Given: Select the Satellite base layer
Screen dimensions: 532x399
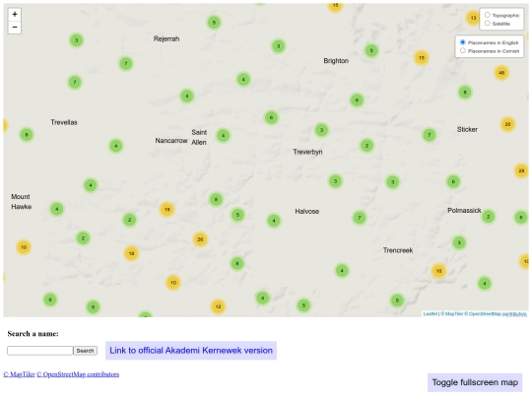Looking at the screenshot, I should tap(488, 23).
